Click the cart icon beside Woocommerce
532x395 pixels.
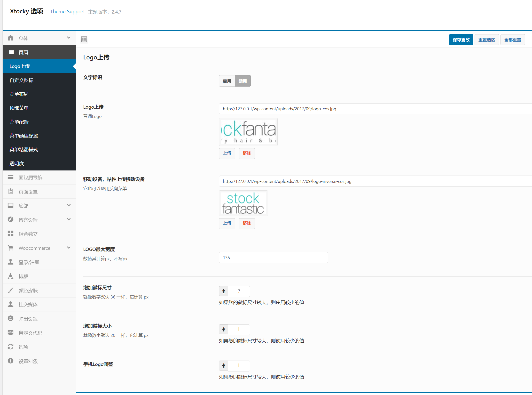point(10,248)
